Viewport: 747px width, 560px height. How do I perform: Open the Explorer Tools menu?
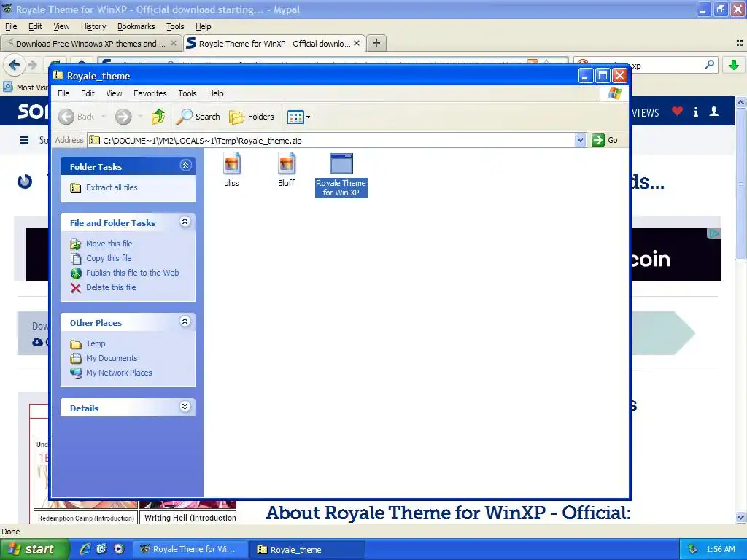(187, 93)
